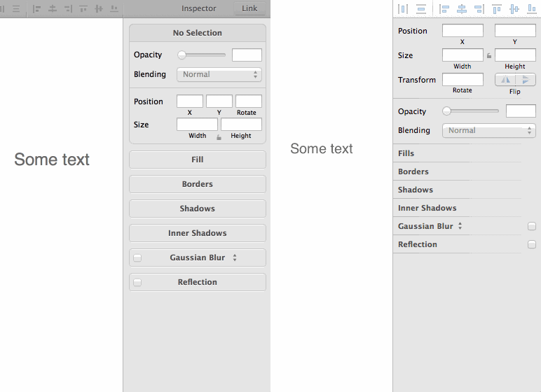
Task: Click align right icon in left gray toolbar
Action: 68,8
